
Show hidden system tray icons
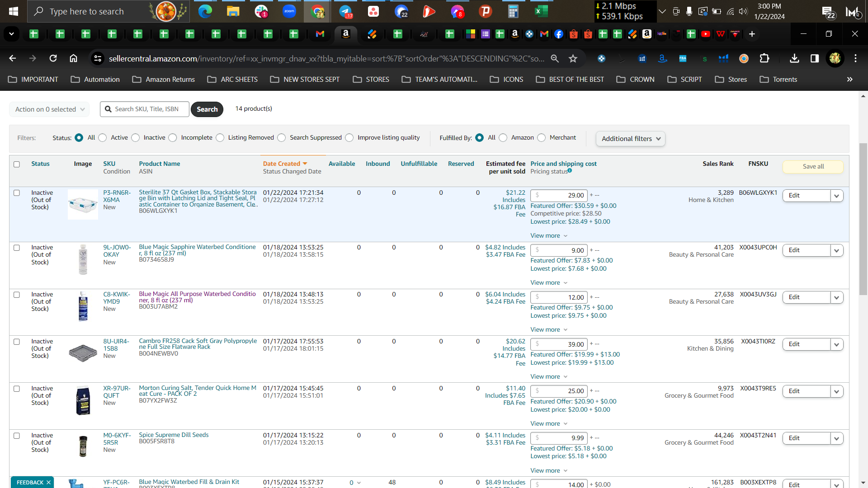(662, 11)
